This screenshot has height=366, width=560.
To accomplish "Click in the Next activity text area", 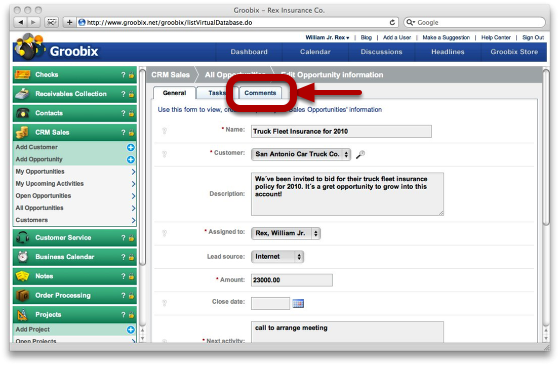I will [x=348, y=332].
